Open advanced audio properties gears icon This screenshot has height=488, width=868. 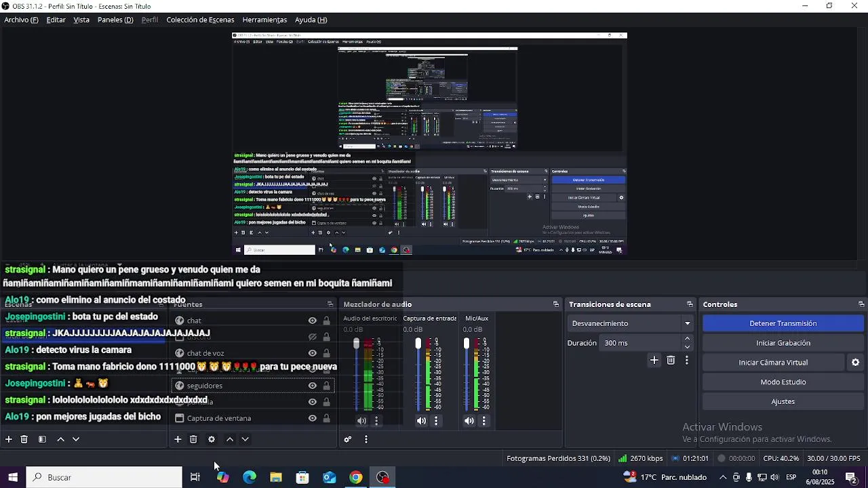pyautogui.click(x=348, y=439)
